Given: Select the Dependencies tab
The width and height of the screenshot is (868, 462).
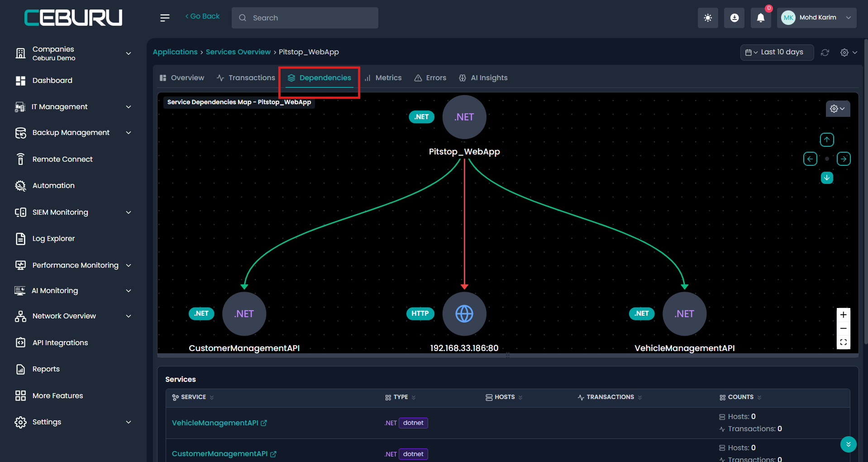Looking at the screenshot, I should [320, 78].
